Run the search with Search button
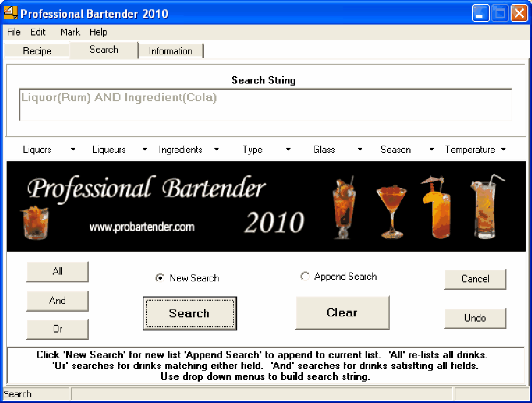 (190, 313)
